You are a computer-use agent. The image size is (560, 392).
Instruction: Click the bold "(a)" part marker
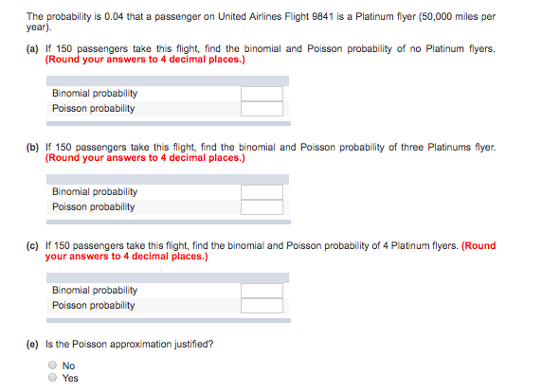click(x=32, y=49)
